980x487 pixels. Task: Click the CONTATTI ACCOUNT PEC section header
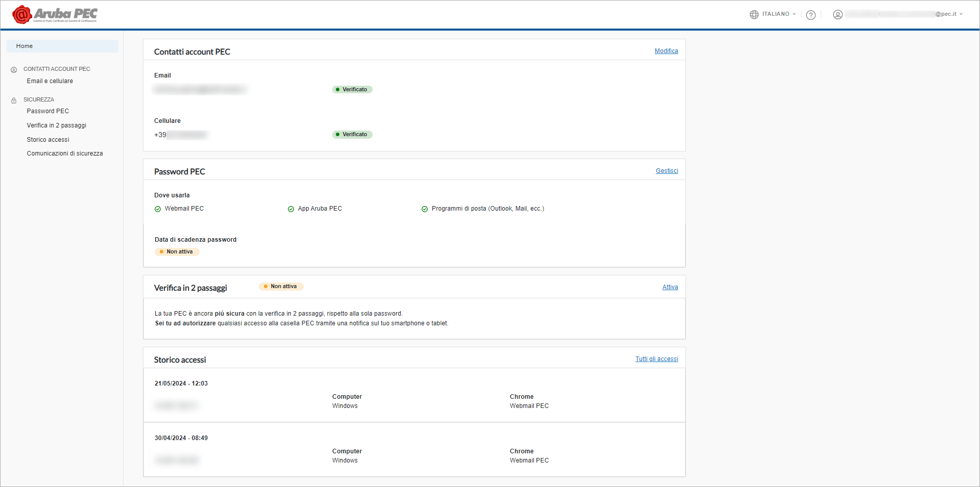tap(57, 69)
